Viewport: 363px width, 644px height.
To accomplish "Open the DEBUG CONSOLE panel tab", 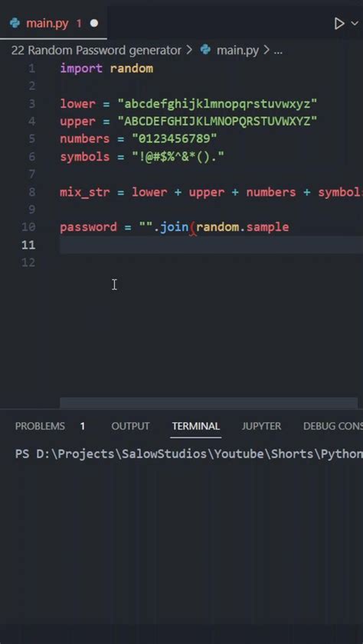I will coord(333,426).
